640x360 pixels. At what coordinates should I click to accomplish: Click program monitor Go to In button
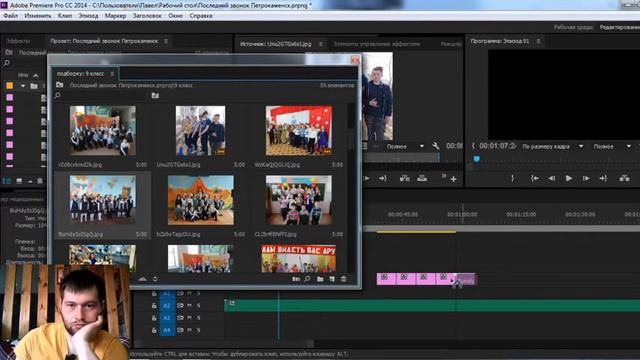tap(534, 178)
